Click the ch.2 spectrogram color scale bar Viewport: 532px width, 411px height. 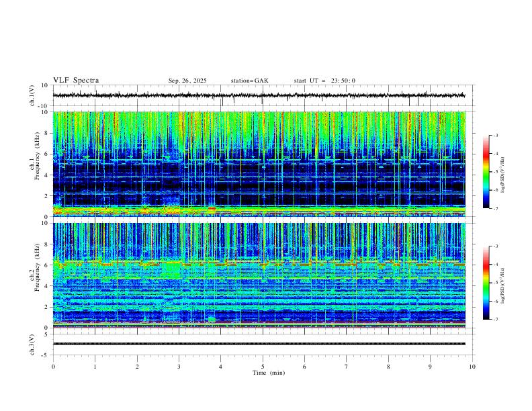(x=486, y=283)
